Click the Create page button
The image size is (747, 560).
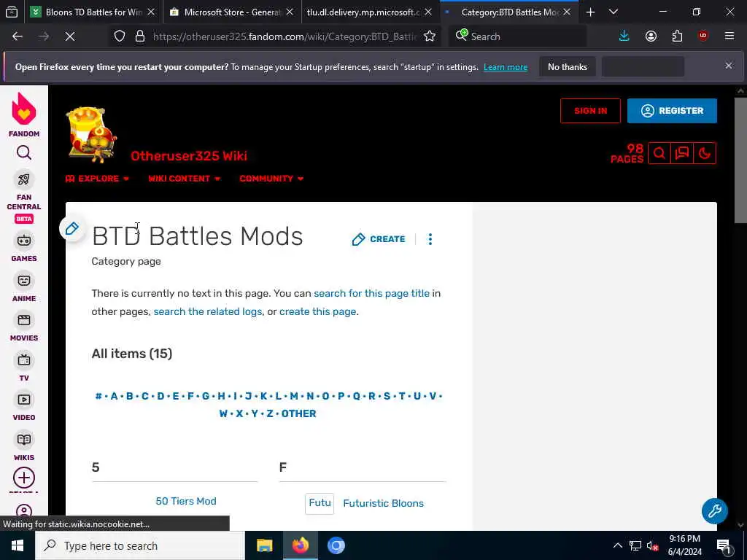click(x=379, y=239)
